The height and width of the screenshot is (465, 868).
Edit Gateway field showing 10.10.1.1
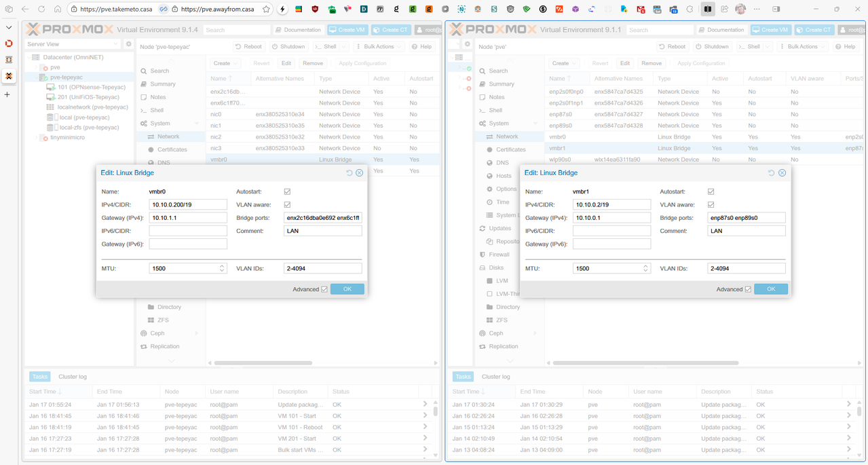click(188, 218)
